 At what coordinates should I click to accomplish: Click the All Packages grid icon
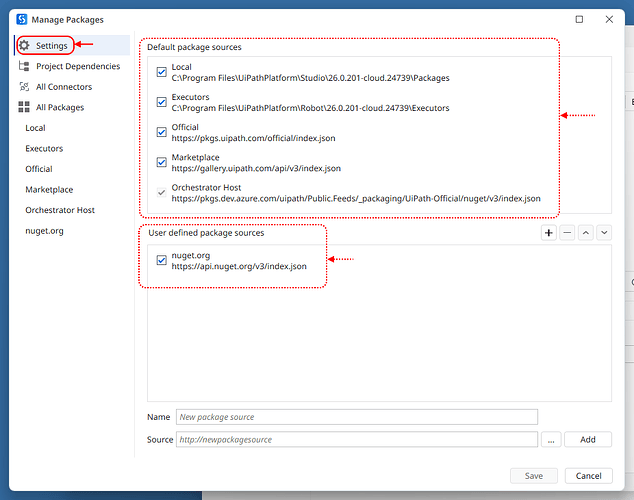(x=24, y=107)
